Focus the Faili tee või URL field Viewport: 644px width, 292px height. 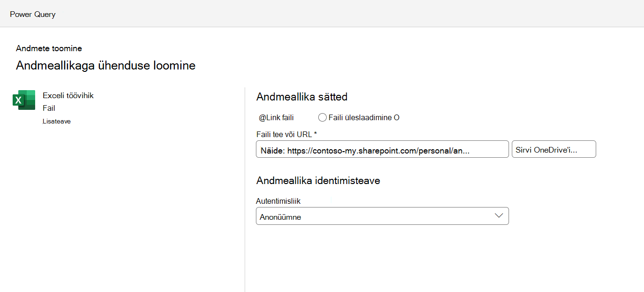click(x=382, y=149)
